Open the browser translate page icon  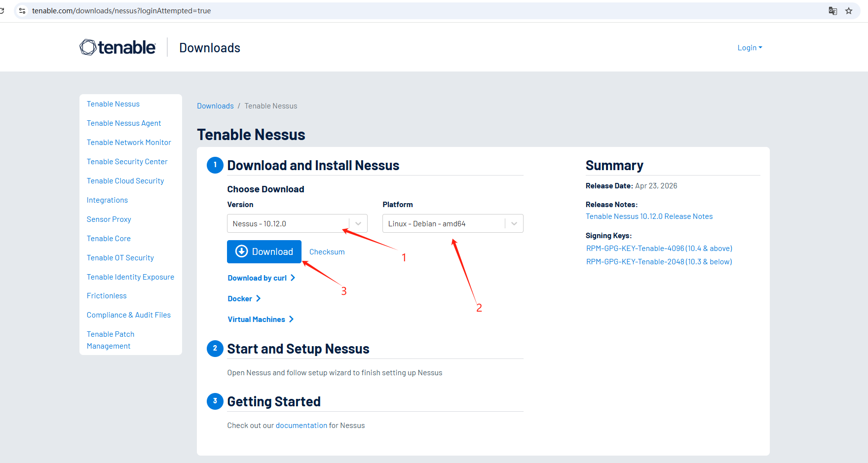(x=833, y=11)
